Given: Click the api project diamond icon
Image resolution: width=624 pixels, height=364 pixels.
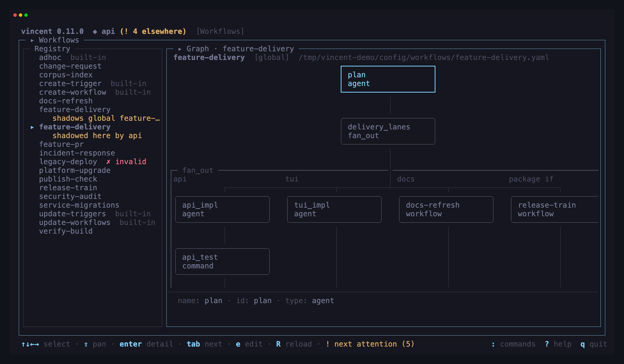Looking at the screenshot, I should [95, 32].
